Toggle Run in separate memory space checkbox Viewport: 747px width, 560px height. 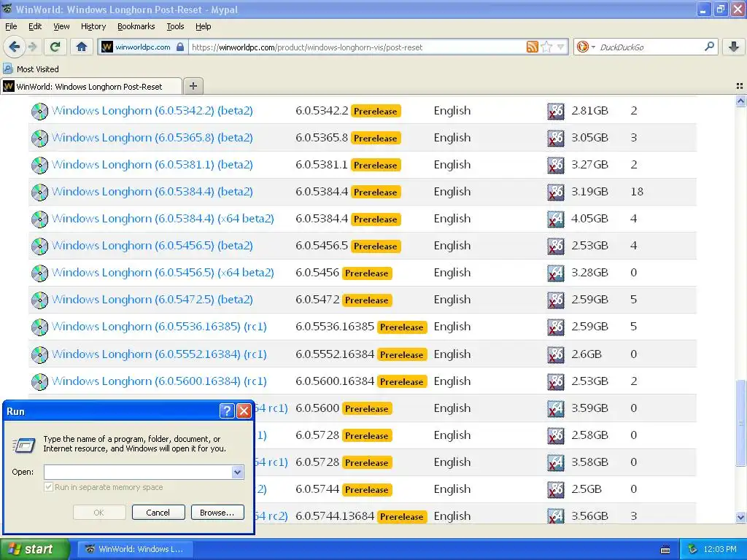click(48, 487)
